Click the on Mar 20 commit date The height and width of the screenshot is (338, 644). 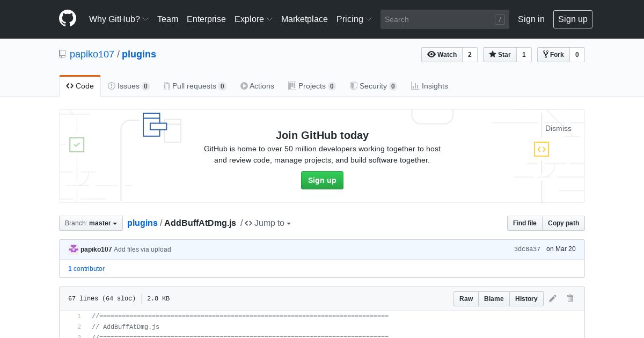coord(561,249)
